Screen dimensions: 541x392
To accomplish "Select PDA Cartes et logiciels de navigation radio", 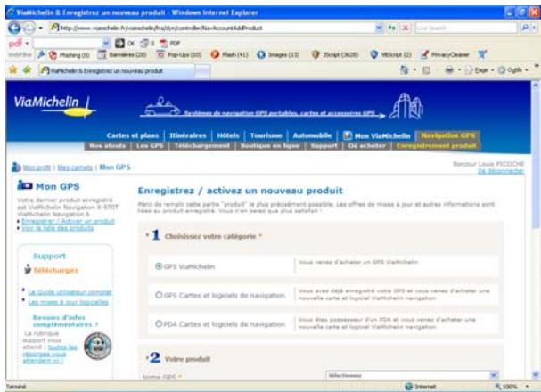I will (159, 323).
